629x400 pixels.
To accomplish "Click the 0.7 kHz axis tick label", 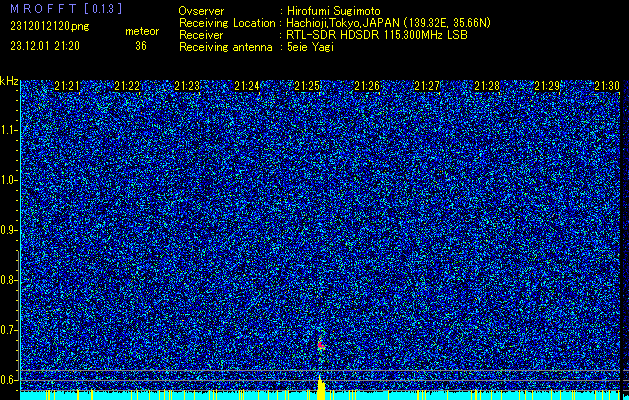I will point(8,330).
